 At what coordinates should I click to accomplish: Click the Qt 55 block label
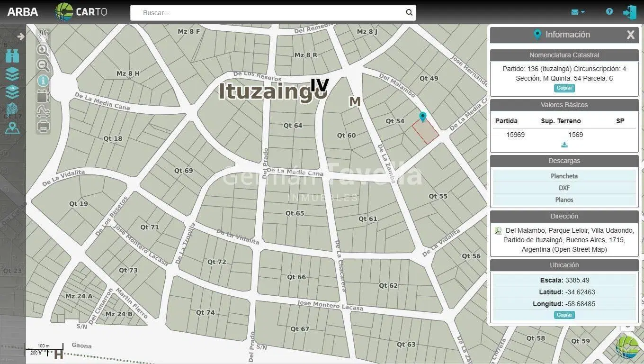tap(438, 196)
